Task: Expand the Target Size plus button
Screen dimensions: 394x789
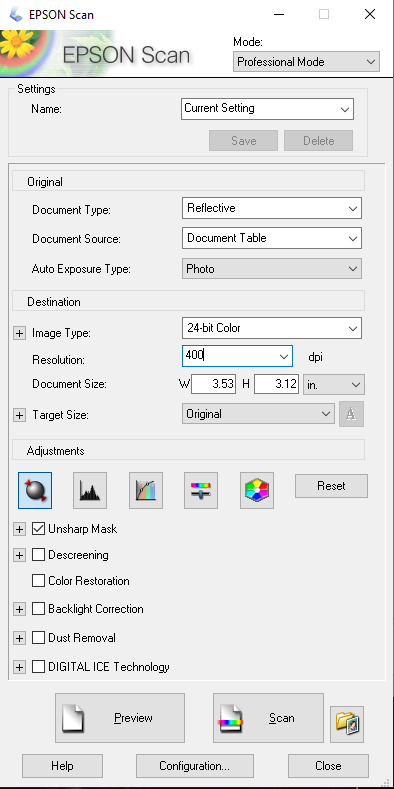Action: [x=19, y=415]
